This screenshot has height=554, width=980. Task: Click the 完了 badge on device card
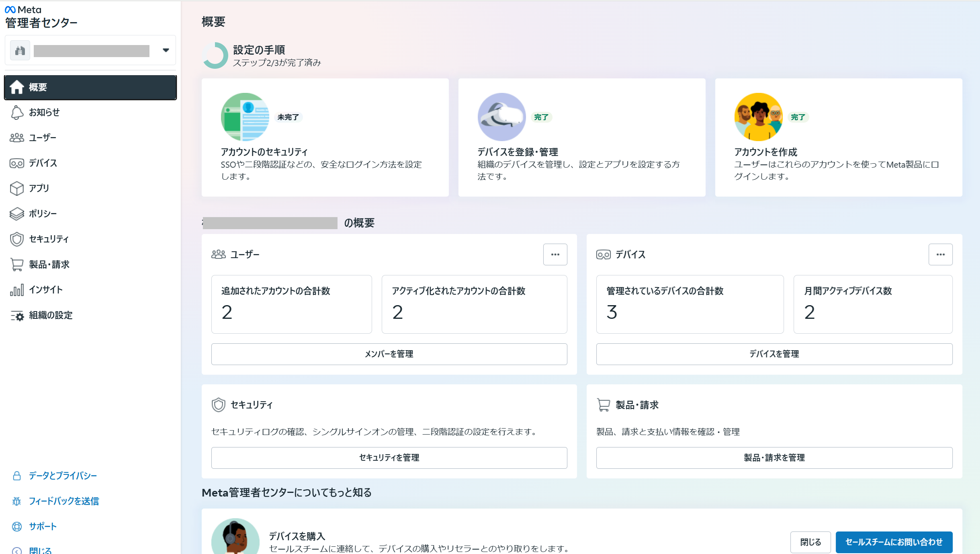pyautogui.click(x=541, y=117)
